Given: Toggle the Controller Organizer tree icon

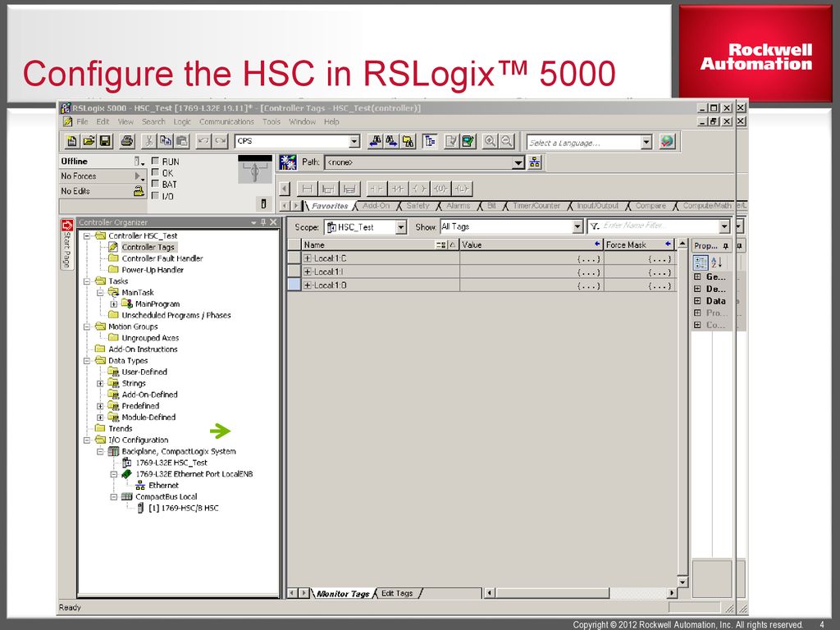Looking at the screenshot, I should [x=429, y=141].
